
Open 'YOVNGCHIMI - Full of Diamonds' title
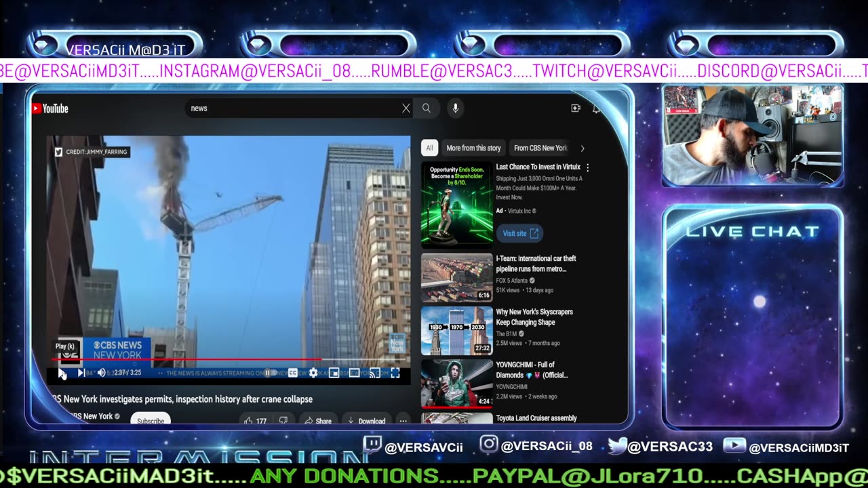point(532,370)
